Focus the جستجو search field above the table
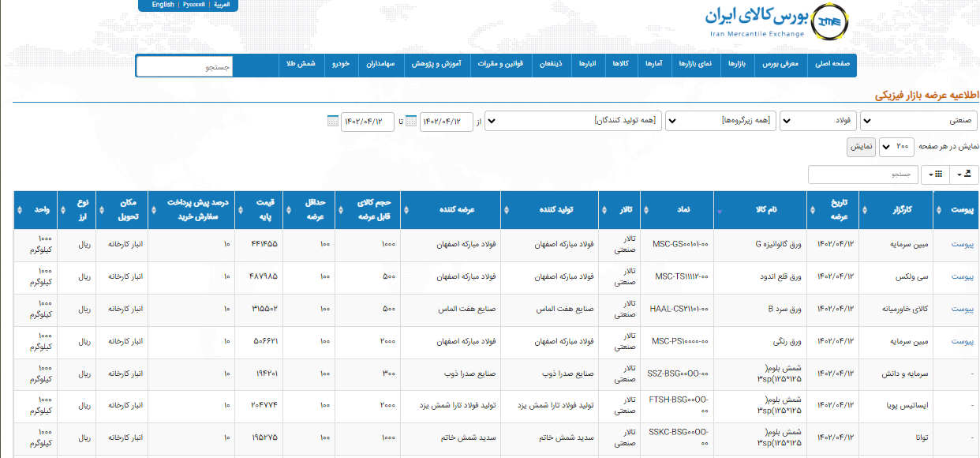Viewport: 980px width, 458px height. pyautogui.click(x=862, y=174)
